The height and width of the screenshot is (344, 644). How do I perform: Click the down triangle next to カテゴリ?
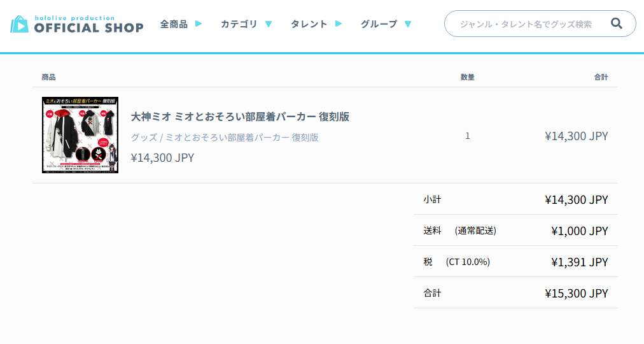269,25
